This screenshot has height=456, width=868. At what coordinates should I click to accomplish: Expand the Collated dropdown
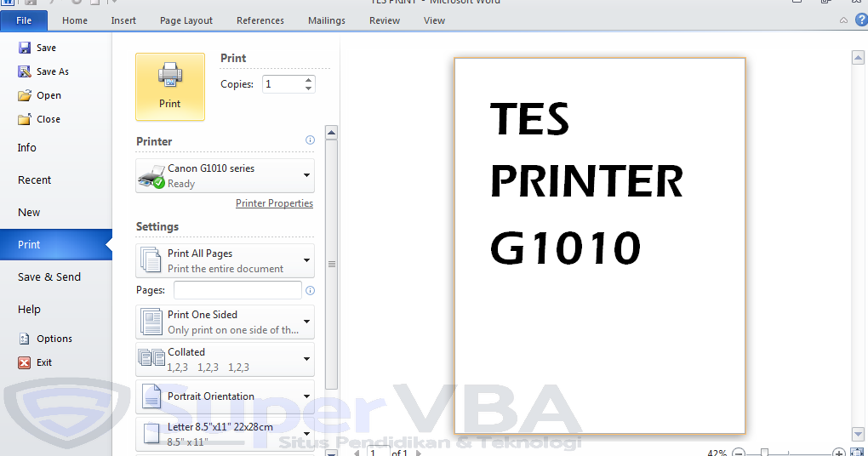[306, 359]
